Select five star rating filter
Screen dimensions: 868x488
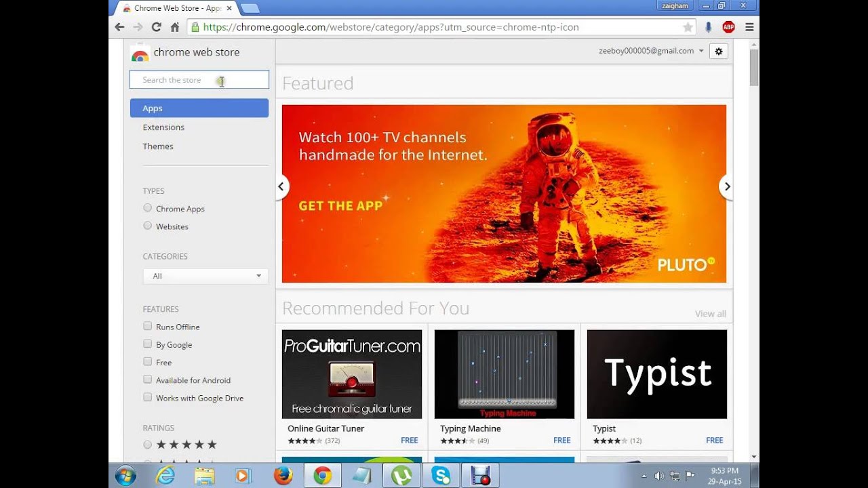[147, 445]
